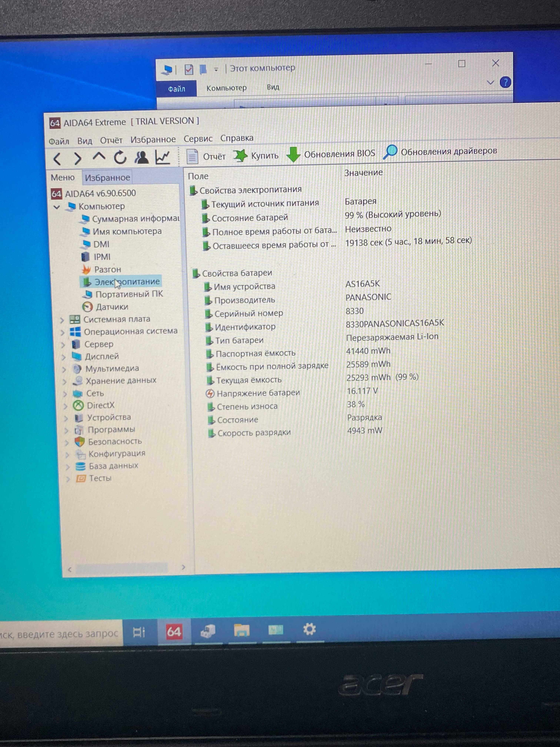Click the Купить toolbar button
560x747 pixels.
tap(256, 156)
